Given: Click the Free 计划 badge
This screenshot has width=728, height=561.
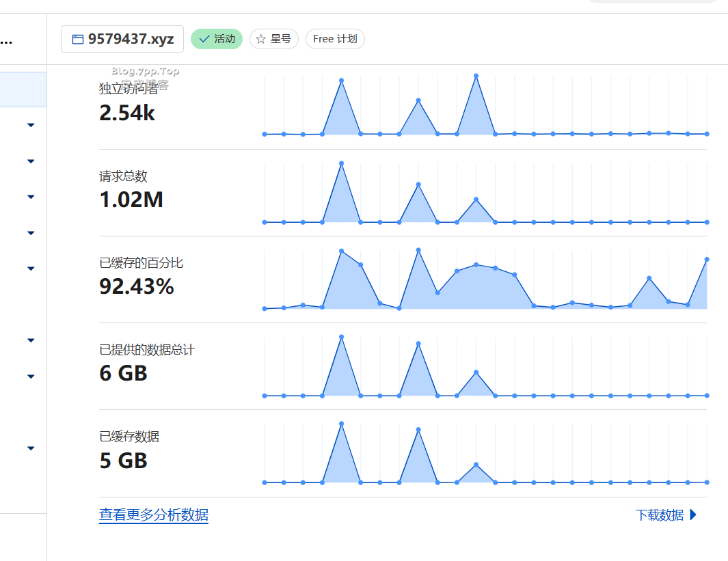Looking at the screenshot, I should click(335, 39).
